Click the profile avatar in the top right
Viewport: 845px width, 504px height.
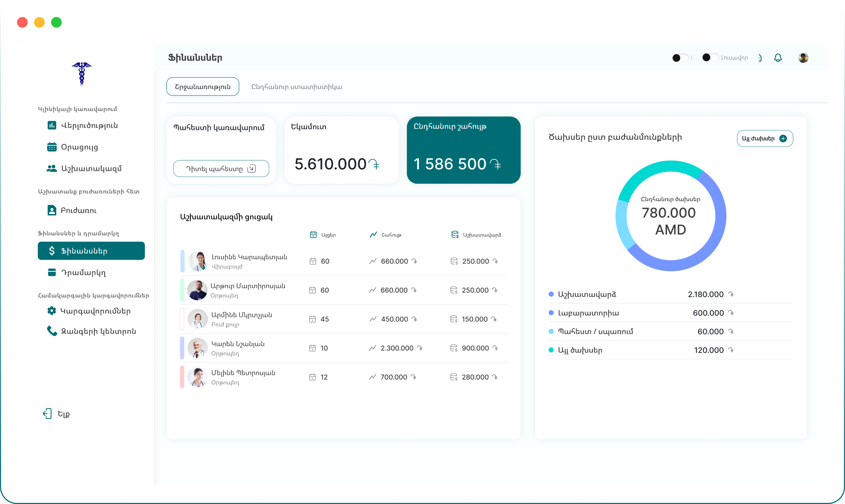click(x=803, y=58)
